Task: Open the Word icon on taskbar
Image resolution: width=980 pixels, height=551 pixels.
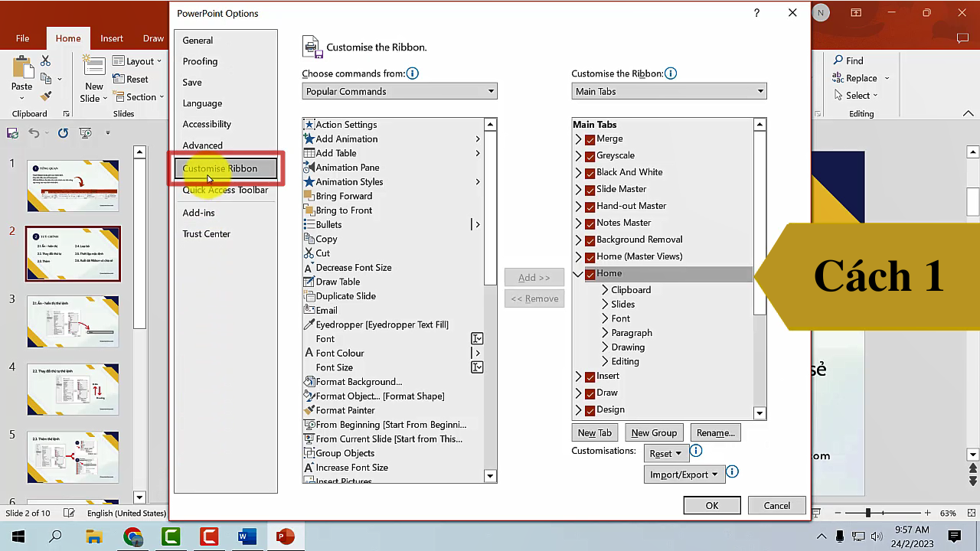Action: [x=247, y=536]
